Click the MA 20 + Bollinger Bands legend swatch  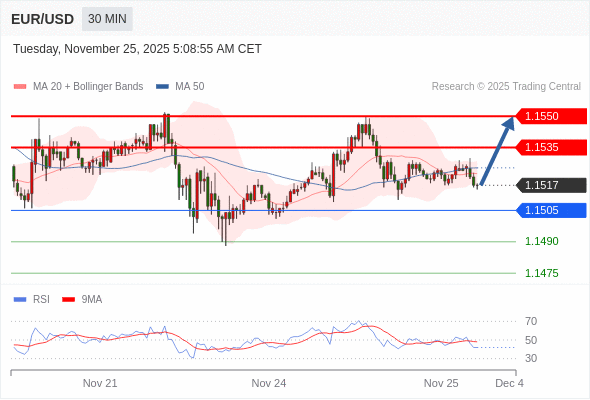tap(20, 87)
